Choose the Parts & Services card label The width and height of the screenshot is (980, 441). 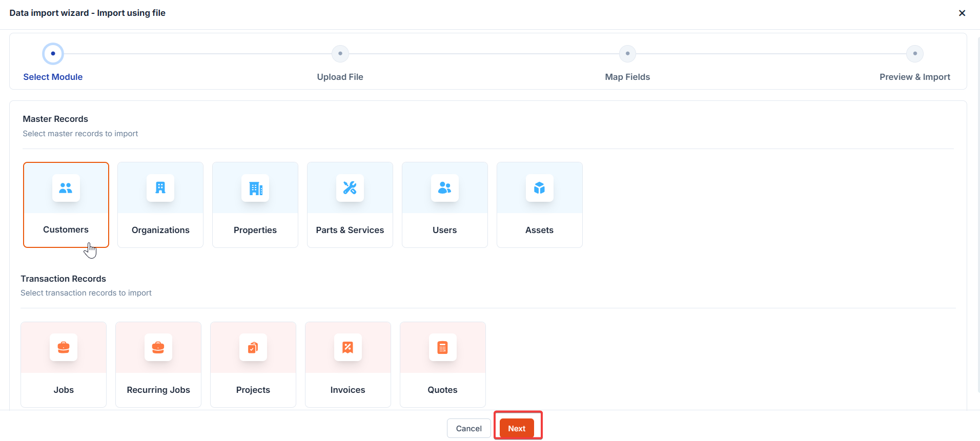[350, 230]
